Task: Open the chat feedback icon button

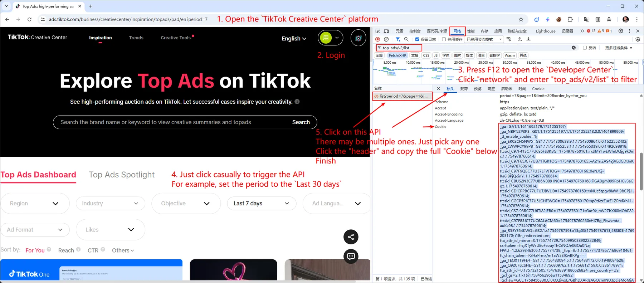Action: [351, 256]
